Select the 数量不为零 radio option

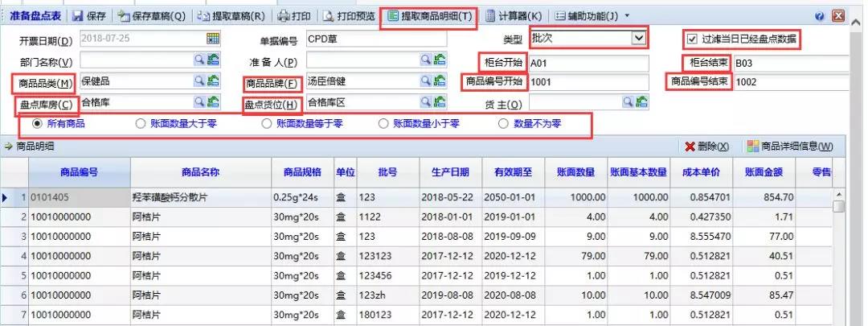pyautogui.click(x=504, y=124)
